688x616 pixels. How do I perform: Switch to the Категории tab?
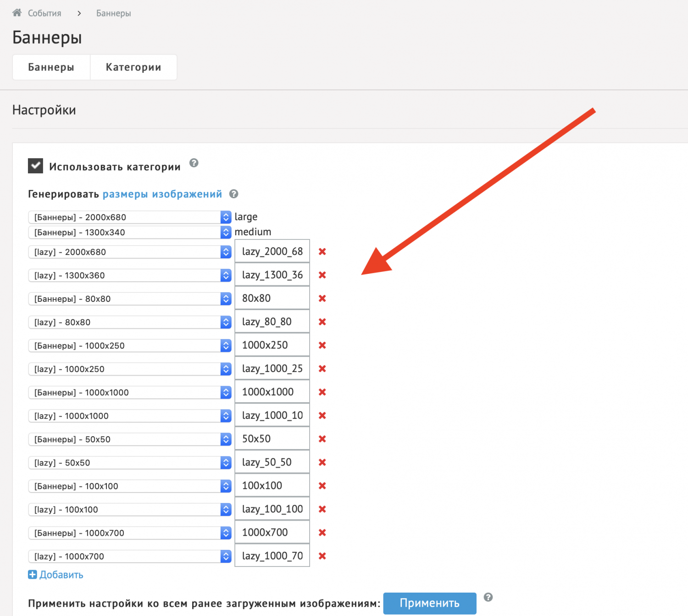pyautogui.click(x=133, y=67)
